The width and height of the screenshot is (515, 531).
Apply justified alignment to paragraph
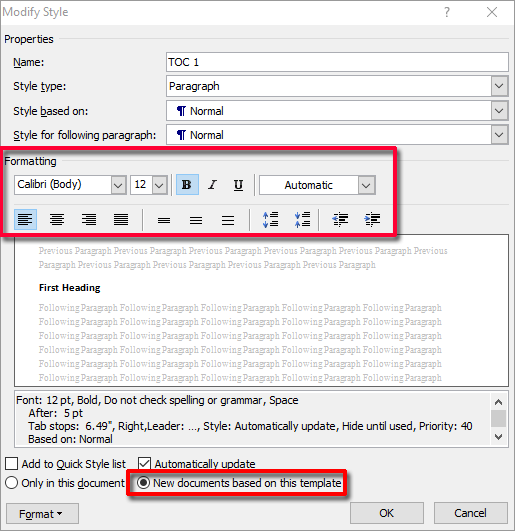(121, 219)
